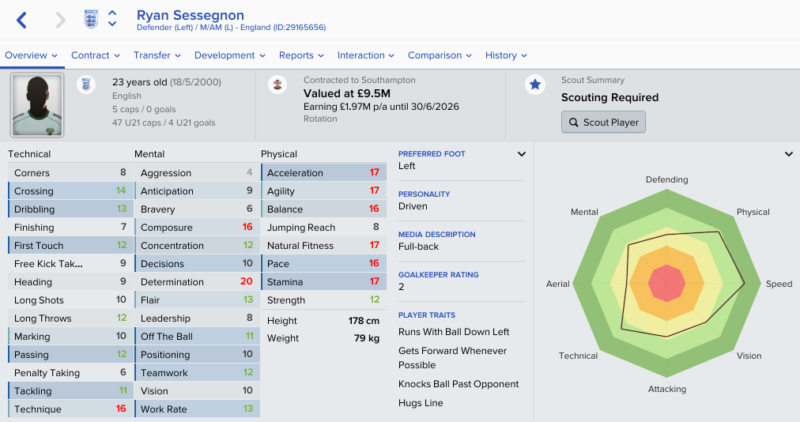Expand the attribute polygon chart chevron
Image resolution: width=800 pixels, height=422 pixels.
click(x=789, y=154)
